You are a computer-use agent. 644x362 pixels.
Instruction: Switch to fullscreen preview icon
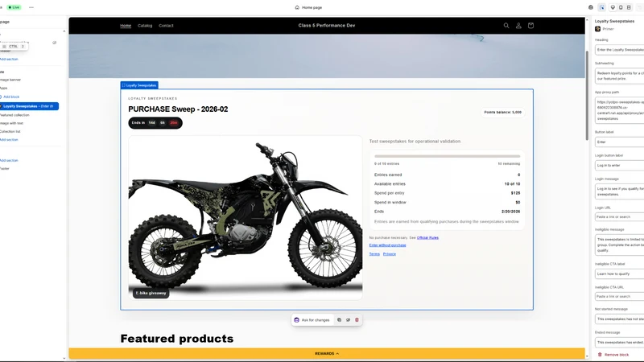tap(629, 7)
